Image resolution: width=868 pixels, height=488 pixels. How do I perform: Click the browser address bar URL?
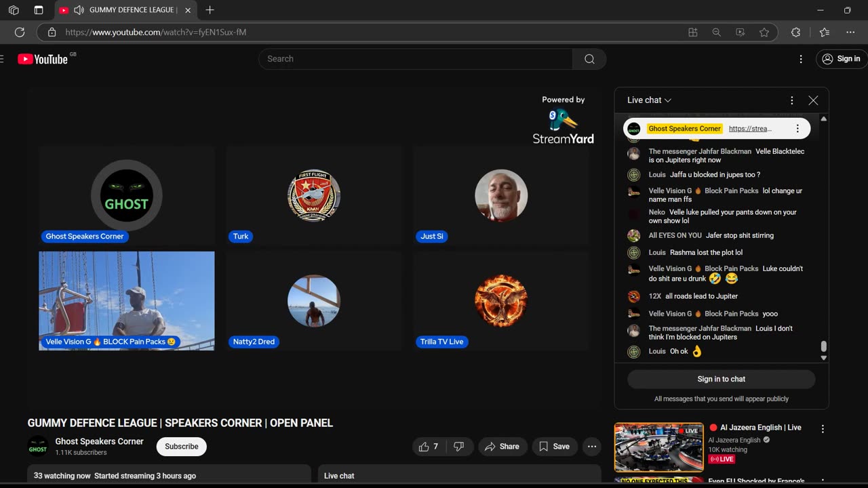[155, 32]
